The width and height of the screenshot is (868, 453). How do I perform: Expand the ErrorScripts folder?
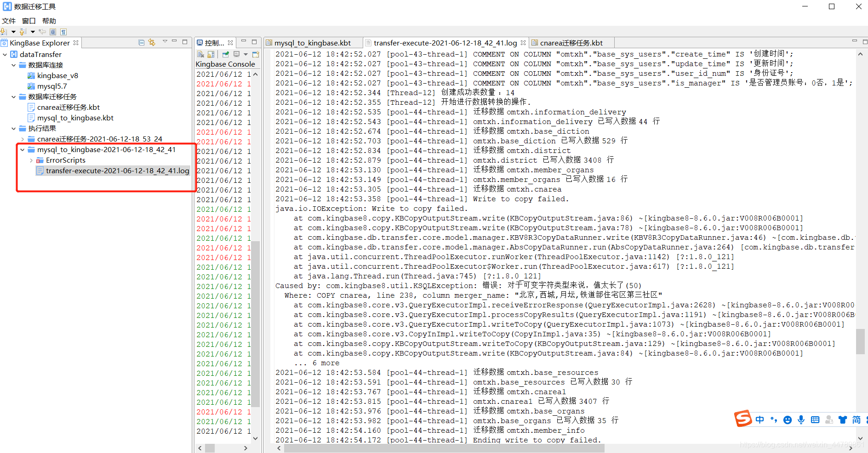[x=31, y=160]
